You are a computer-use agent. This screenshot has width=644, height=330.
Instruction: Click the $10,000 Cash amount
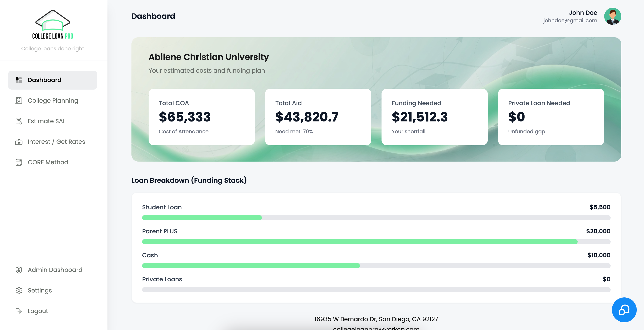[599, 255]
